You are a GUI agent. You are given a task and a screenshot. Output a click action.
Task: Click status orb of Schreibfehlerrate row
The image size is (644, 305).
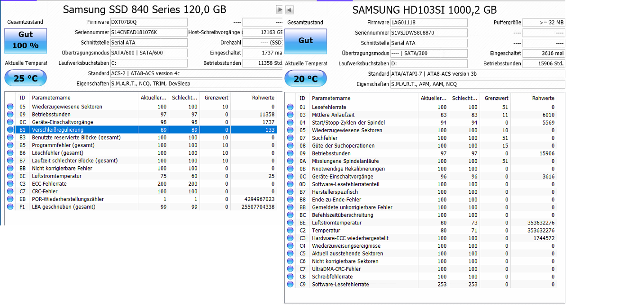tap(290, 277)
